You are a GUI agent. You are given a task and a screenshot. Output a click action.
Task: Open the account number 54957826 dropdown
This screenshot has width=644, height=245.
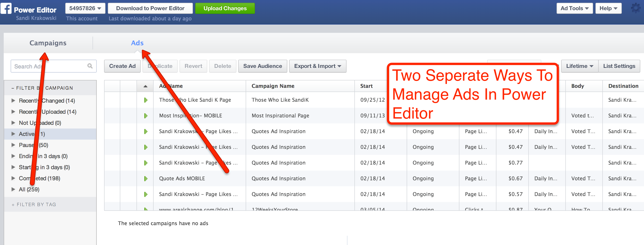tap(85, 9)
